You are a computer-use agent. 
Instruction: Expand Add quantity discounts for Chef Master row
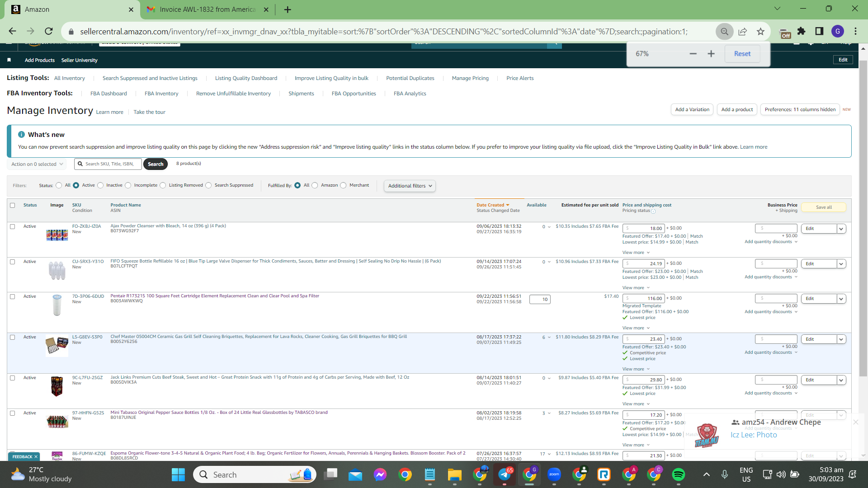(771, 352)
